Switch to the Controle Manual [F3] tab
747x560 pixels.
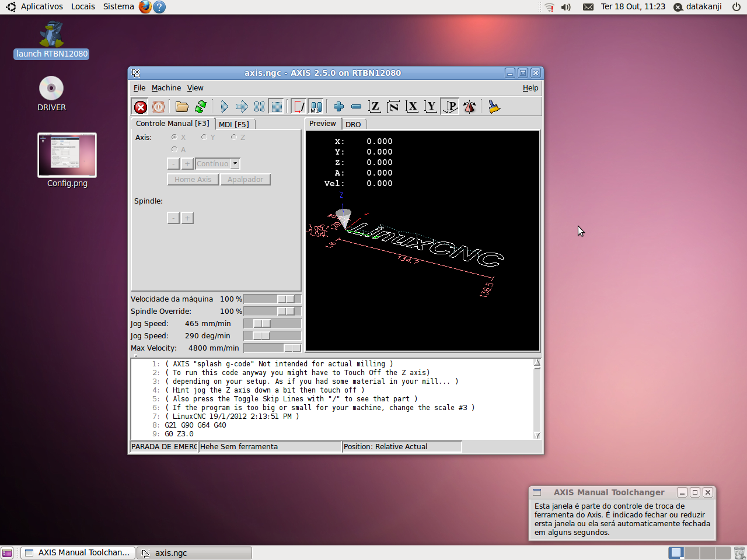point(173,124)
